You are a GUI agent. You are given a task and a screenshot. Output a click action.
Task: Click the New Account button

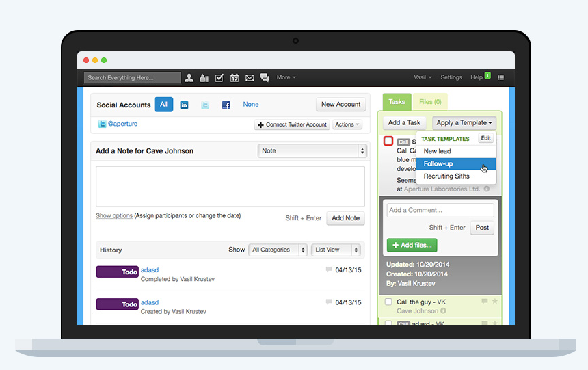point(341,105)
